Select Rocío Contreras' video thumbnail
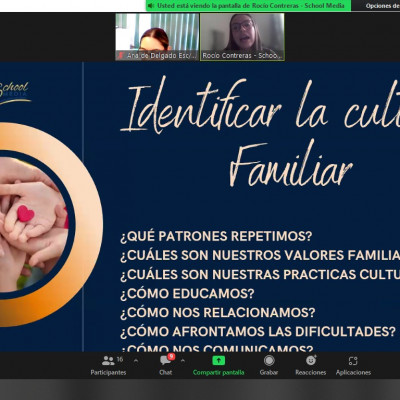Screen dimensions: 400x400 242,37
